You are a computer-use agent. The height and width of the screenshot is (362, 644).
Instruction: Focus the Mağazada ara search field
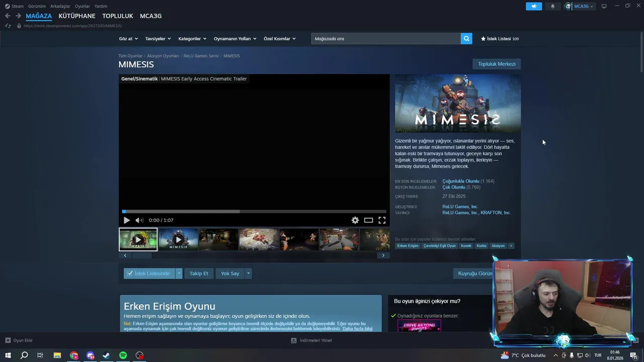pos(386,38)
